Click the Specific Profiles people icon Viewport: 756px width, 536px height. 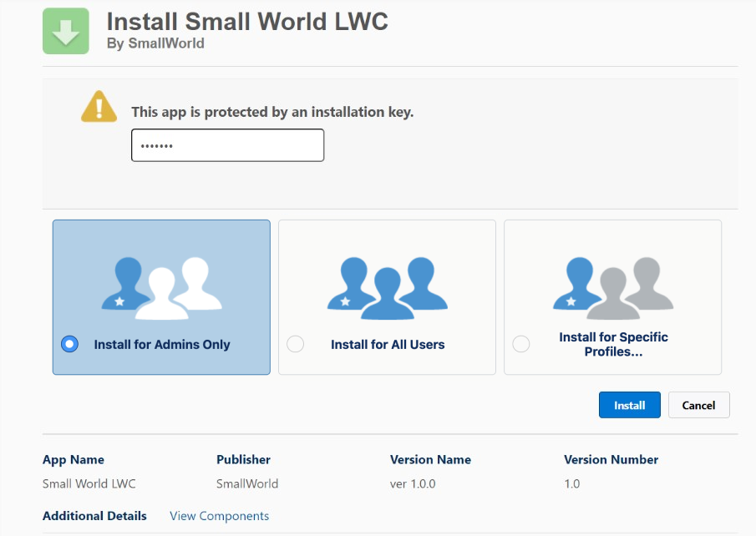tap(612, 287)
